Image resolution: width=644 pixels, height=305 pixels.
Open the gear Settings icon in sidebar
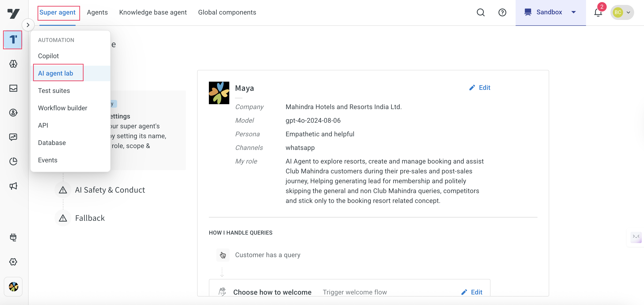tap(13, 262)
